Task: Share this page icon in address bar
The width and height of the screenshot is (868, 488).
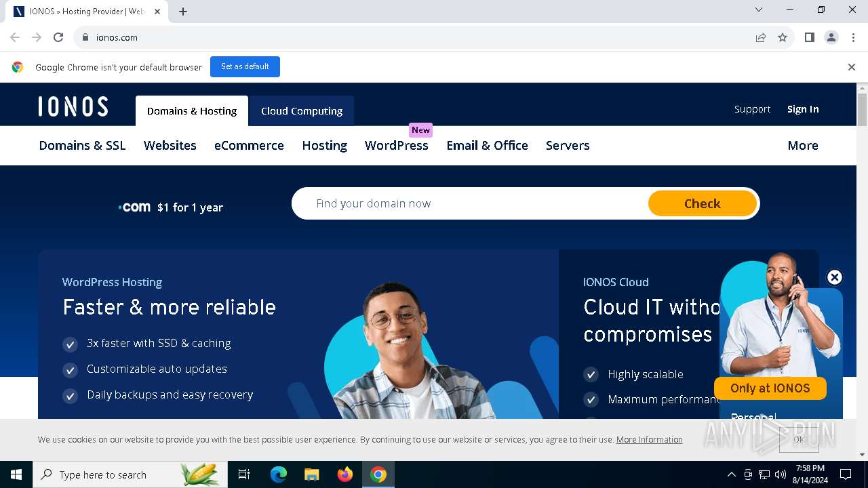Action: pos(761,37)
